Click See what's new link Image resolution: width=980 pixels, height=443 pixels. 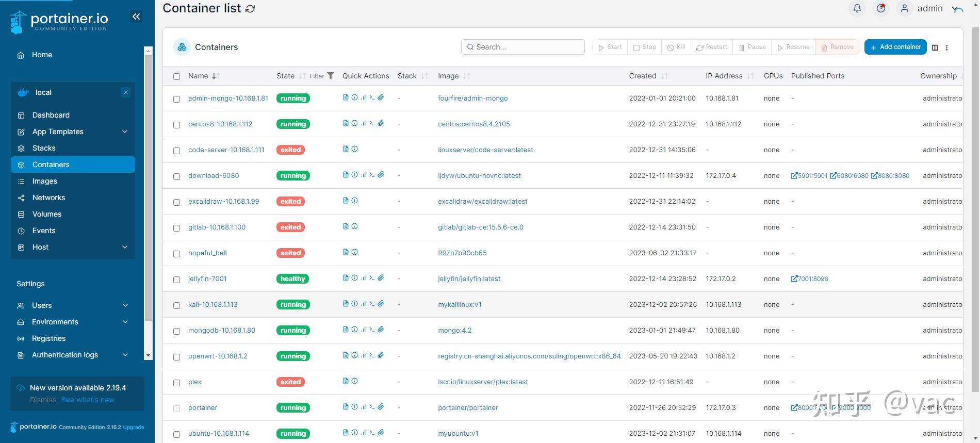coord(88,400)
